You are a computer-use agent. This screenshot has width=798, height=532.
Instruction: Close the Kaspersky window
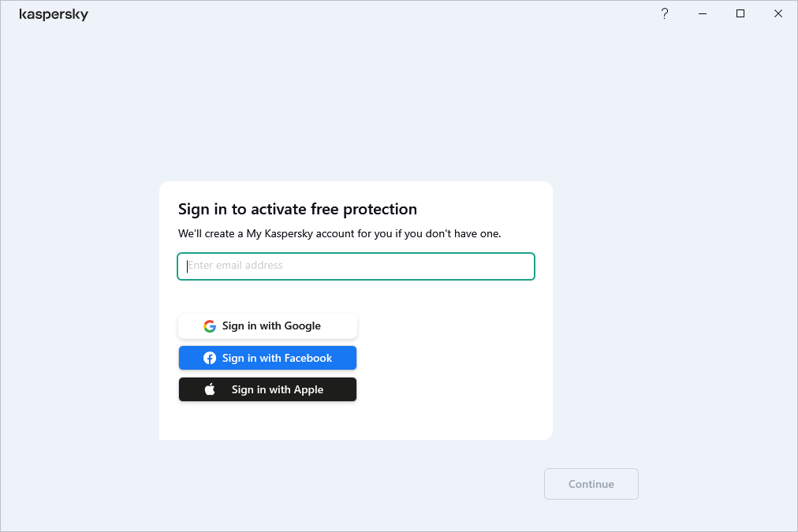tap(777, 13)
